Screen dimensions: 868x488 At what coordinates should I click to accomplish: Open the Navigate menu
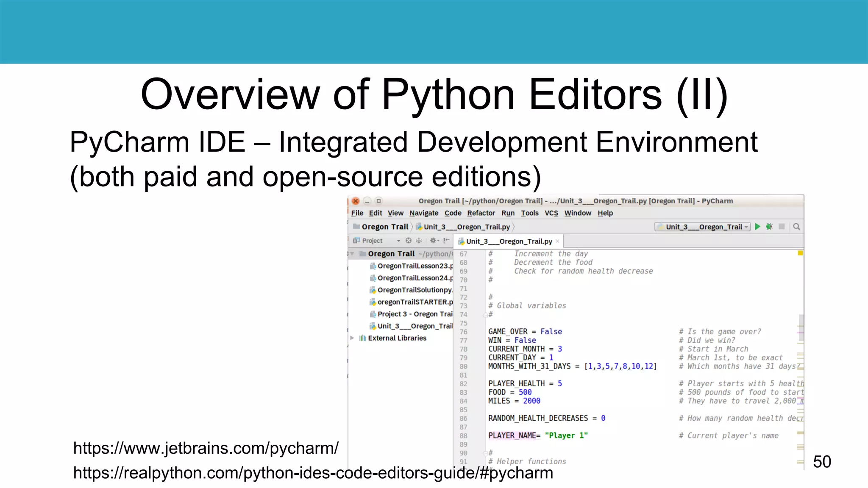(424, 213)
